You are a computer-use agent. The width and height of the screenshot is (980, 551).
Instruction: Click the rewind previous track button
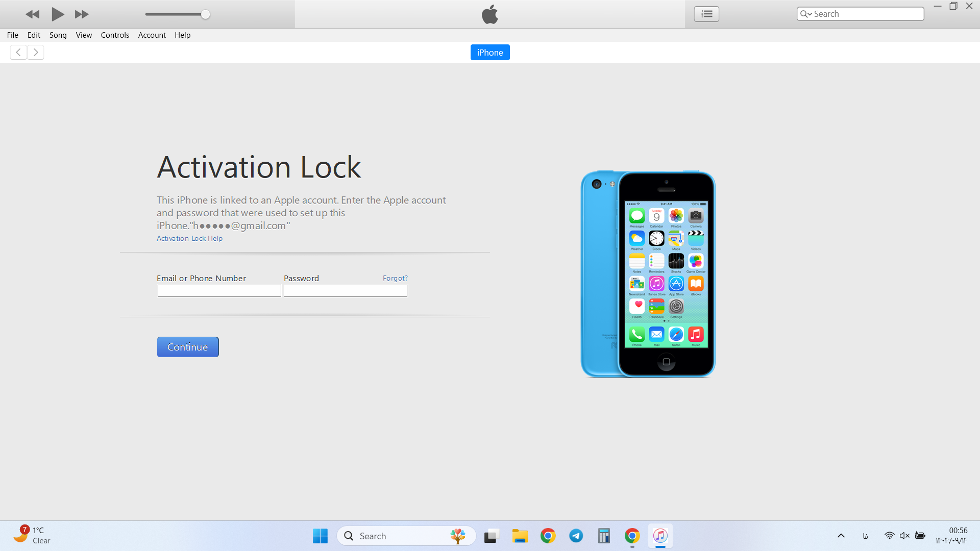pyautogui.click(x=33, y=14)
